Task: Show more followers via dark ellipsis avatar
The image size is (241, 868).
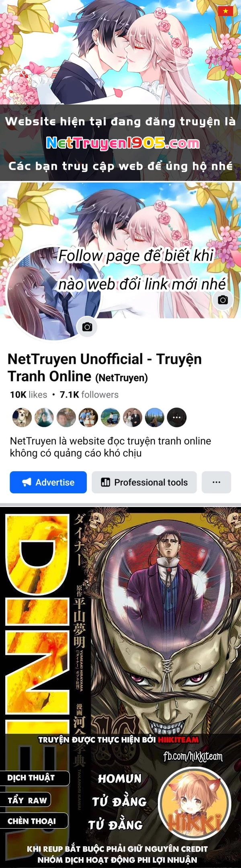Action: click(x=177, y=417)
